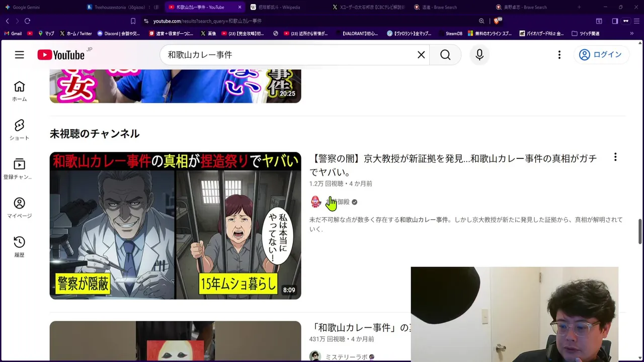This screenshot has height=362, width=644.
Task: Open the Discord bookmark
Action: point(118,34)
